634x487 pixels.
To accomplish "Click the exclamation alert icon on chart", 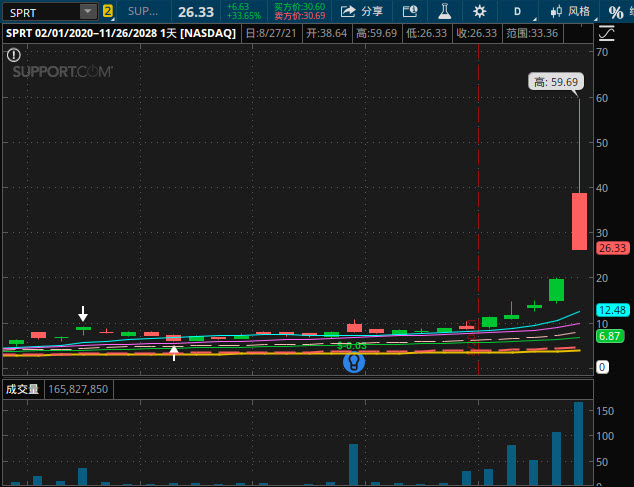I will coord(14,55).
